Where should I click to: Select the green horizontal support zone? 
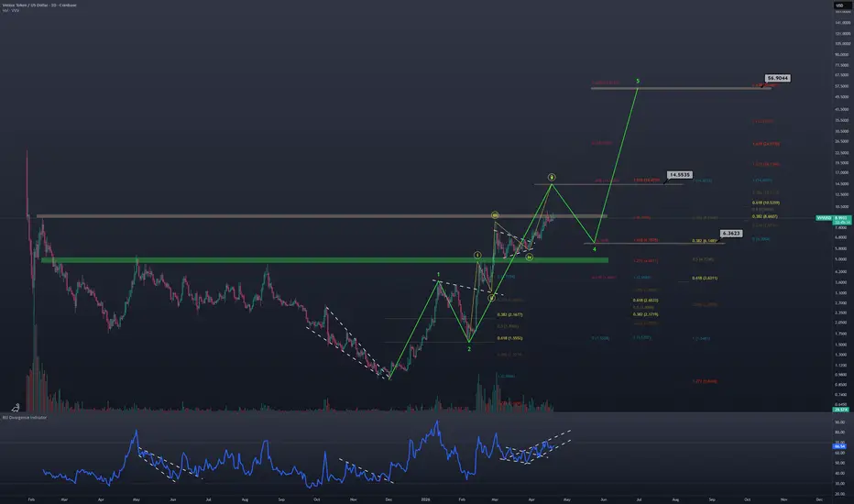coord(324,260)
